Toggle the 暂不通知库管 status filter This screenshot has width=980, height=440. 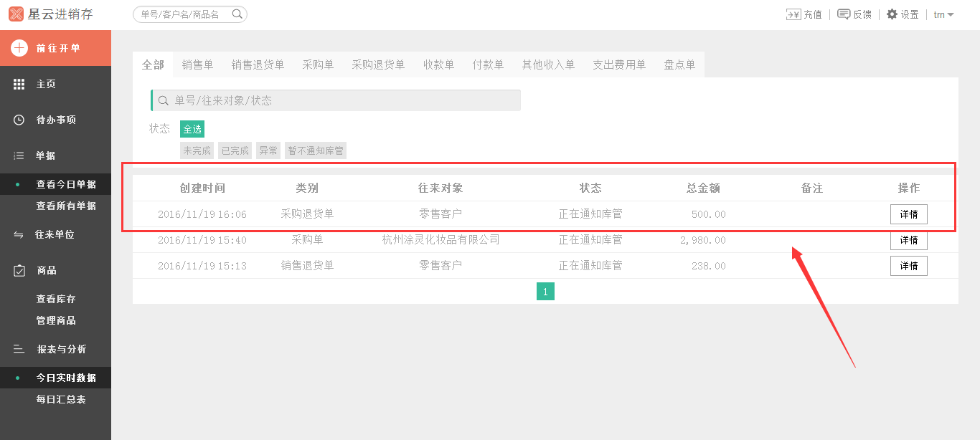pyautogui.click(x=316, y=150)
